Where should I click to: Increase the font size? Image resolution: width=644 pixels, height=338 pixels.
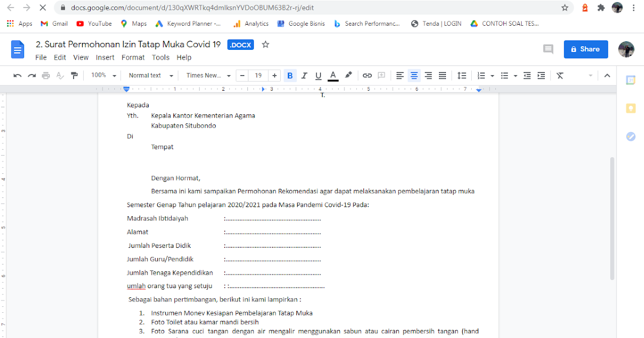click(x=275, y=76)
